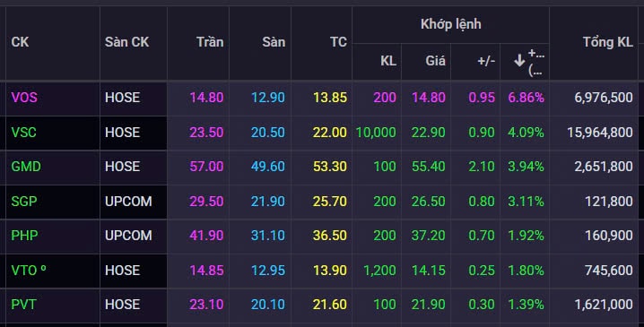Select the VSC matched price 22.90
Screen dimensions: 644x327
pyautogui.click(x=429, y=133)
